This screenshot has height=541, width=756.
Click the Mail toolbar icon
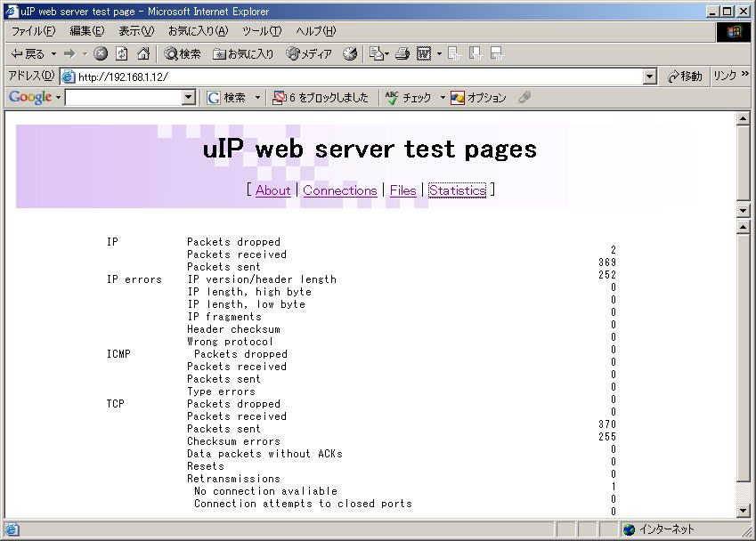375,54
